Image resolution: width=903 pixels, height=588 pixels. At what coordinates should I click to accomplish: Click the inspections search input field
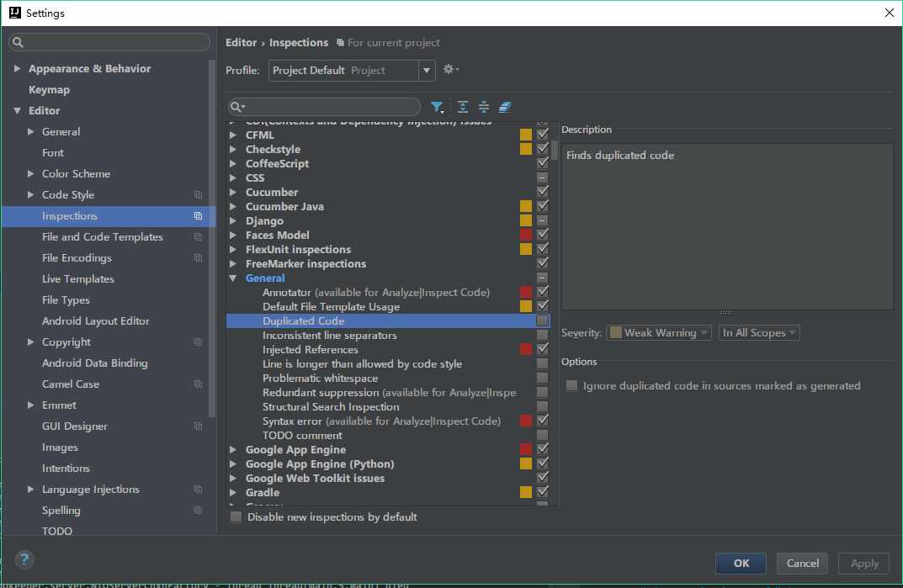tap(324, 107)
